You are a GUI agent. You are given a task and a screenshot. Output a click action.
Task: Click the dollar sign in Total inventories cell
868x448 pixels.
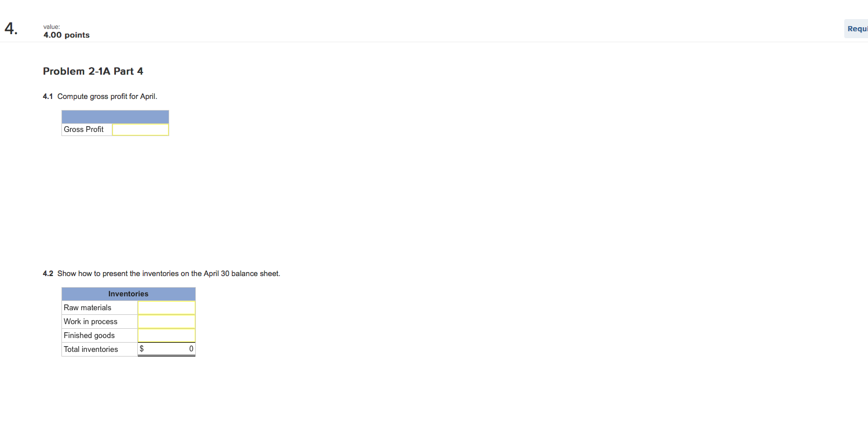[x=141, y=349]
